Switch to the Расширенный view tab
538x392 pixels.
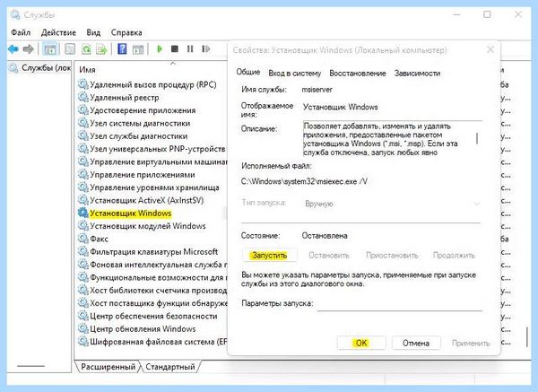108,367
